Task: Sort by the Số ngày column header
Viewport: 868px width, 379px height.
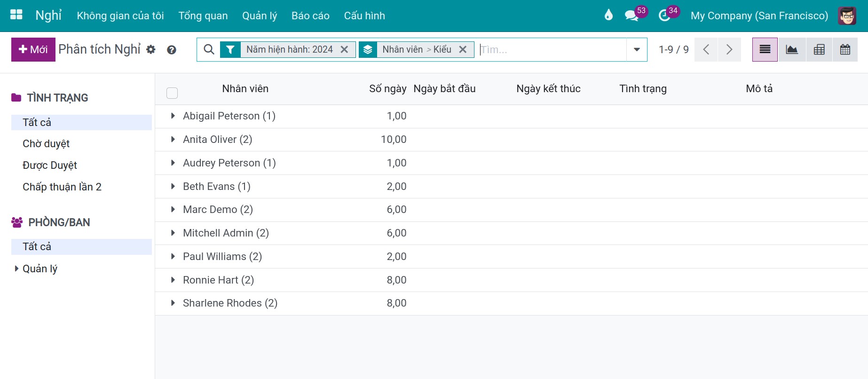Action: click(387, 88)
